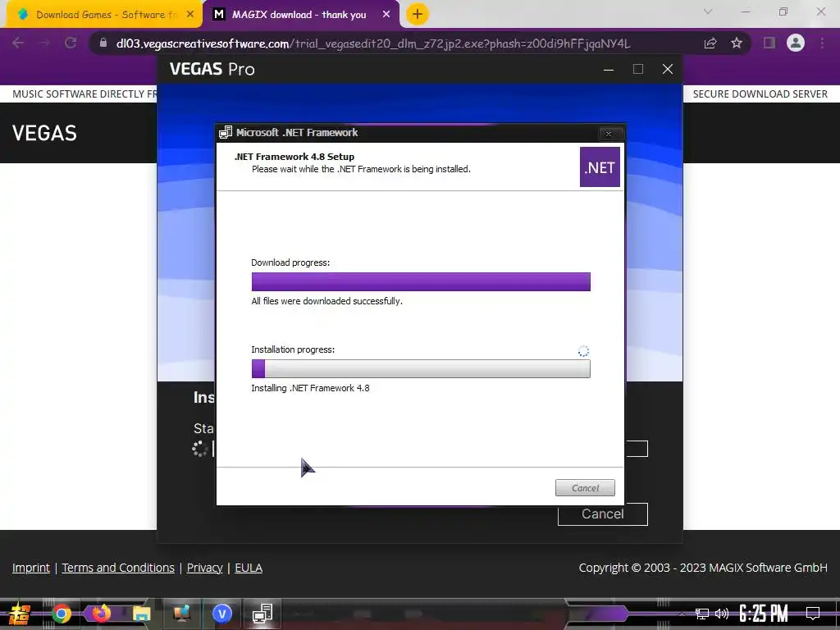
Task: Open the Chrome profile avatar
Action: click(x=796, y=43)
